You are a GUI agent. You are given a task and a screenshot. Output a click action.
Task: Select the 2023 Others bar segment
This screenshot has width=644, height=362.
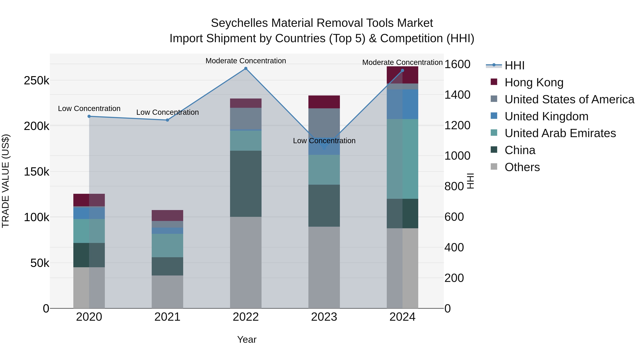point(324,268)
